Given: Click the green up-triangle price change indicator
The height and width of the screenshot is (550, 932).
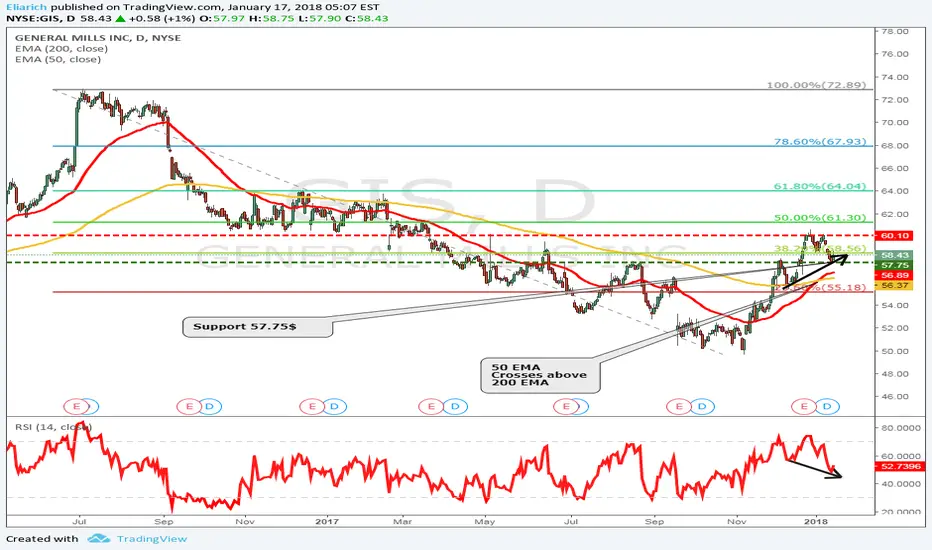Looking at the screenshot, I should [120, 18].
